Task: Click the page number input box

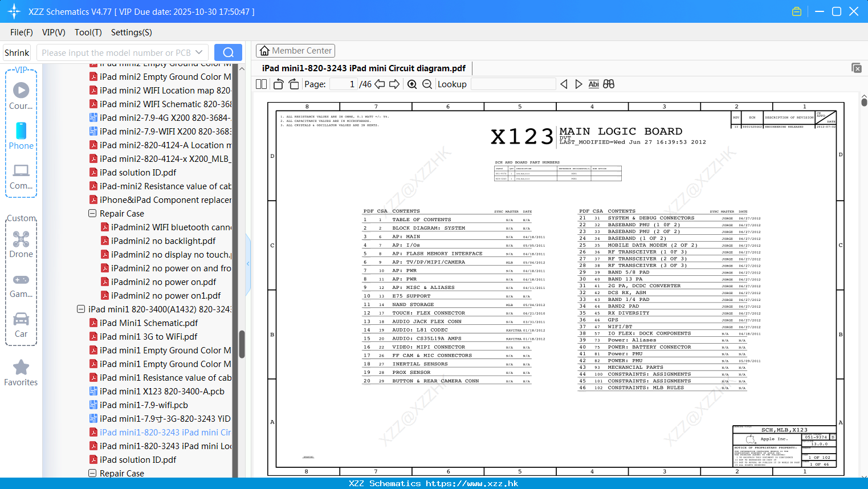Action: point(344,84)
